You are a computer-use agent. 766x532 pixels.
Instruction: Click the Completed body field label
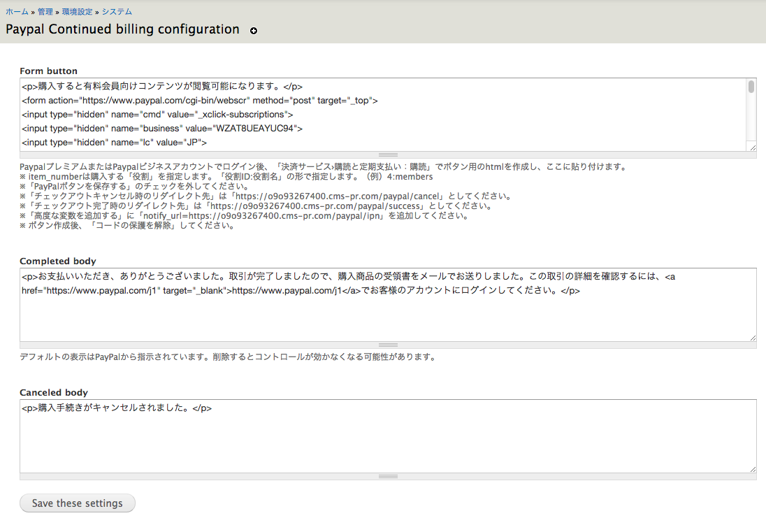pyautogui.click(x=58, y=261)
